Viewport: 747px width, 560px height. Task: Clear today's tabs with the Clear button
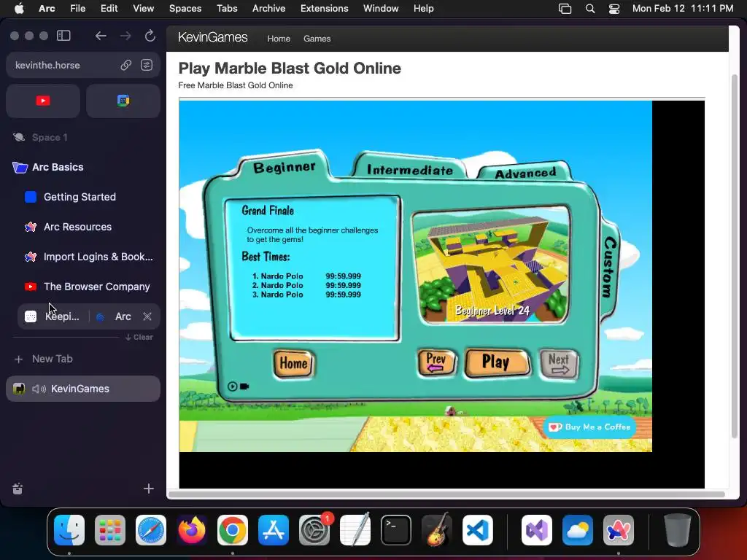point(139,337)
